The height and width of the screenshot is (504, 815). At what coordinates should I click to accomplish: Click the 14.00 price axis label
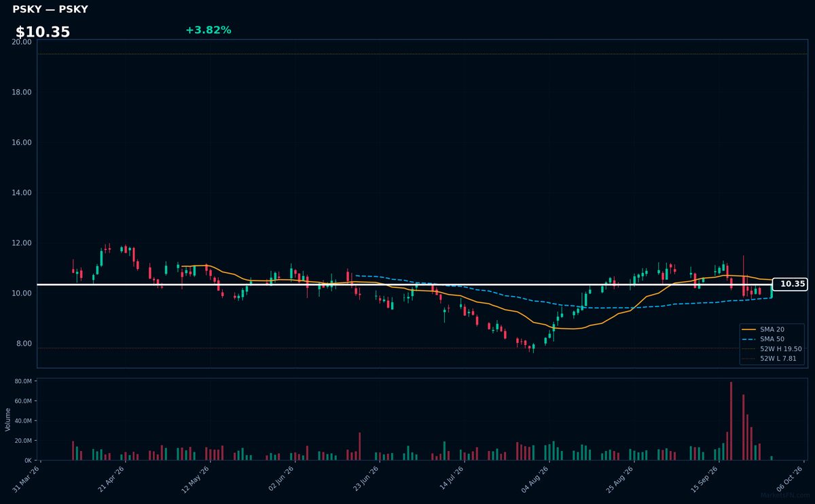click(x=22, y=193)
